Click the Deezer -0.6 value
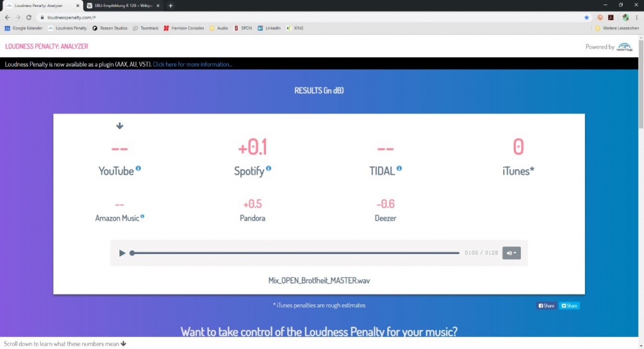 coord(386,204)
